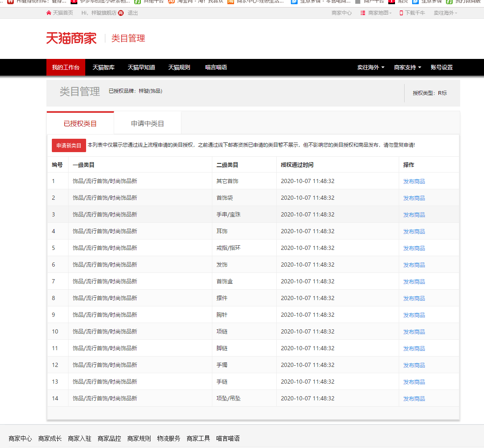
Task: Click 发布商品 for the 首饰盒 row
Action: (x=414, y=282)
